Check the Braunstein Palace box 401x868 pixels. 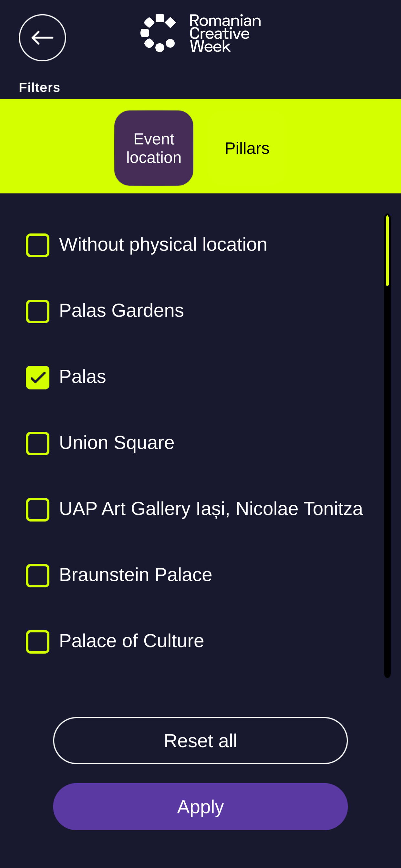click(38, 575)
